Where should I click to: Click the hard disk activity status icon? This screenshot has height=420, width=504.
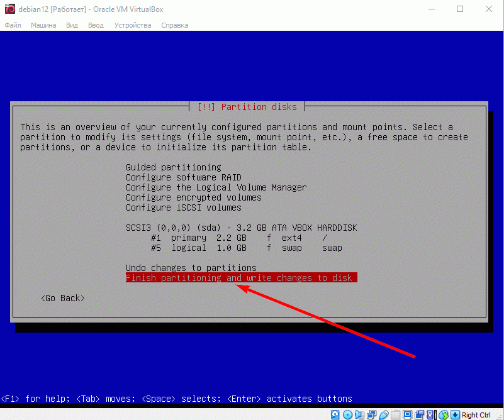[335, 415]
